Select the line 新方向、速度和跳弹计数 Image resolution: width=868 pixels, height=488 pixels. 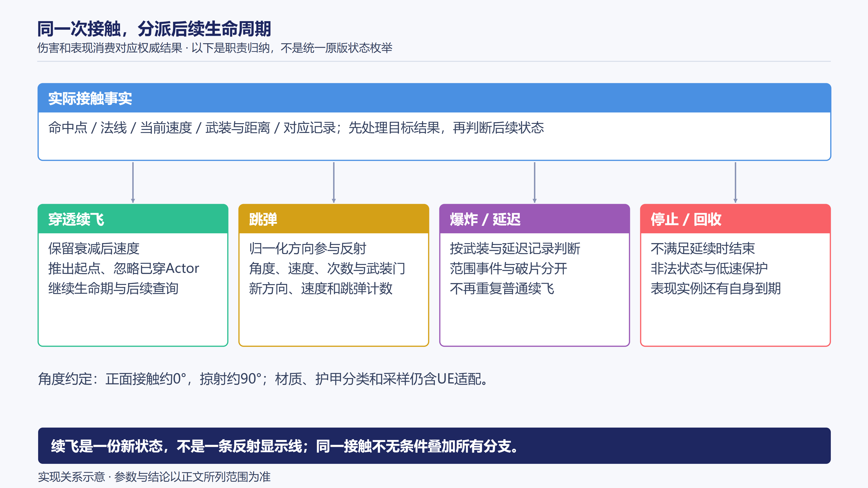pyautogui.click(x=321, y=288)
